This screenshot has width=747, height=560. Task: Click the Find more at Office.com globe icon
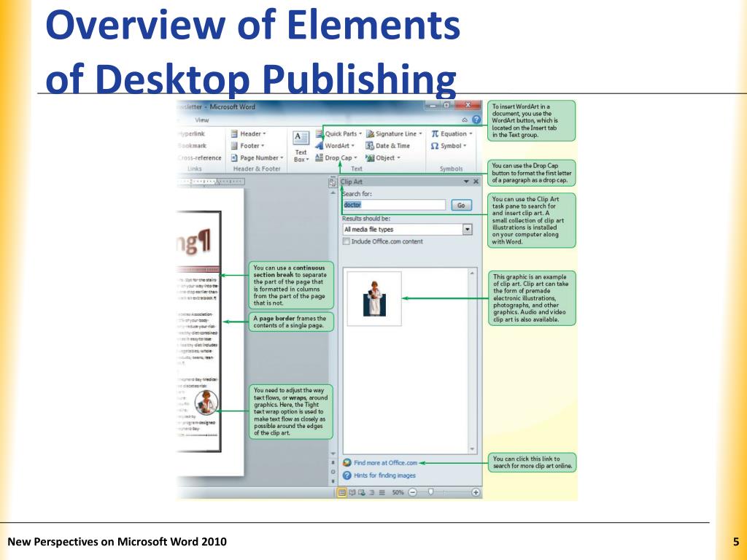click(347, 463)
